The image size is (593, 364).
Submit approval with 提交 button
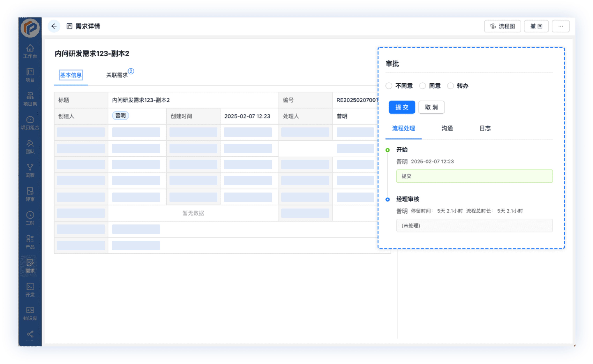tap(402, 107)
